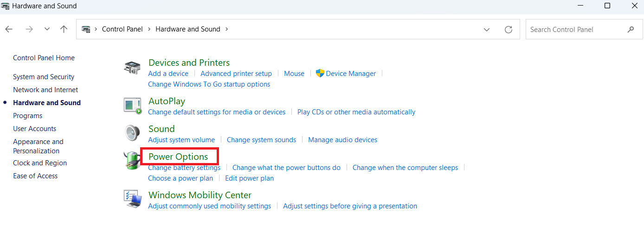Click the Sound speaker icon
Screen dimensions: 644x226
(x=132, y=133)
